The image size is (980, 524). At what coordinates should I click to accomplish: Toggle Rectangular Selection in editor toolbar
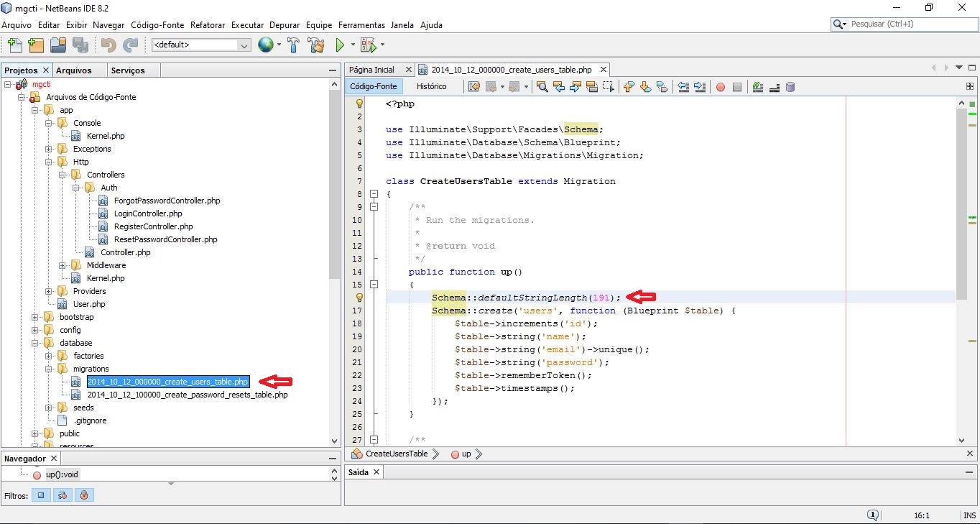(609, 87)
